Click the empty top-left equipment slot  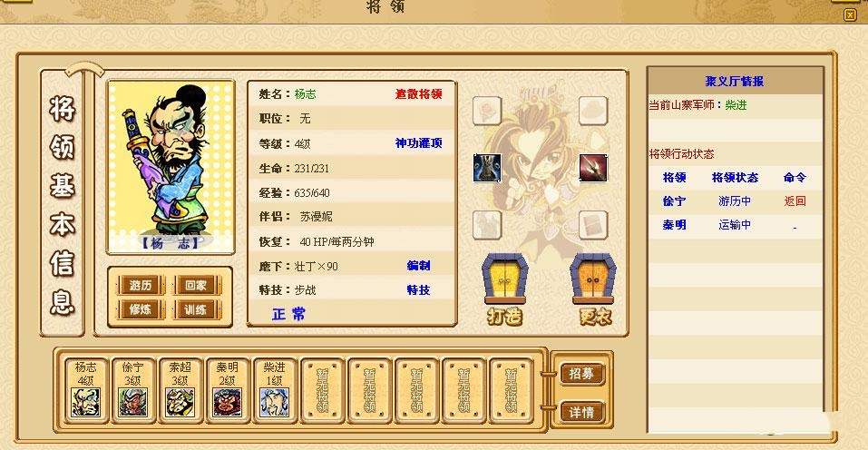point(487,111)
